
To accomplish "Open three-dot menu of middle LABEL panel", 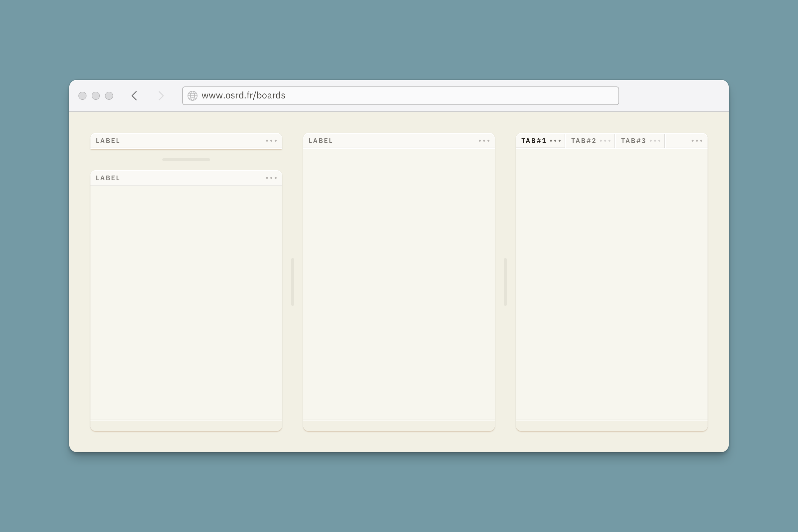I will coord(484,141).
